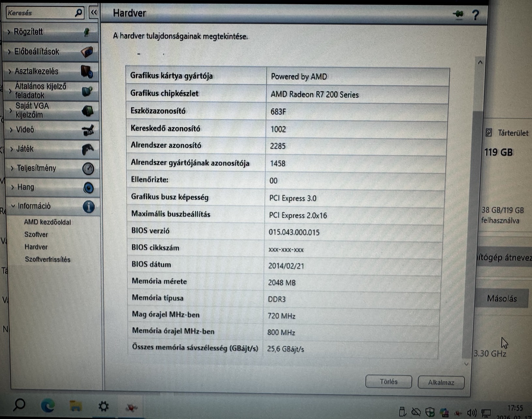This screenshot has width=532, height=419.
Task: Click the Alkalmaz button
Action: point(441,382)
